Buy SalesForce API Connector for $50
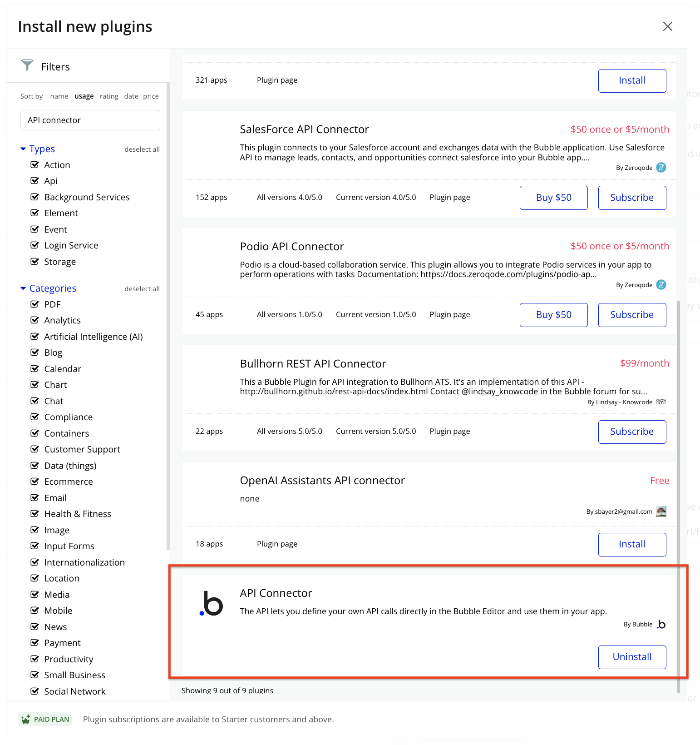The width and height of the screenshot is (700, 745). 553,198
